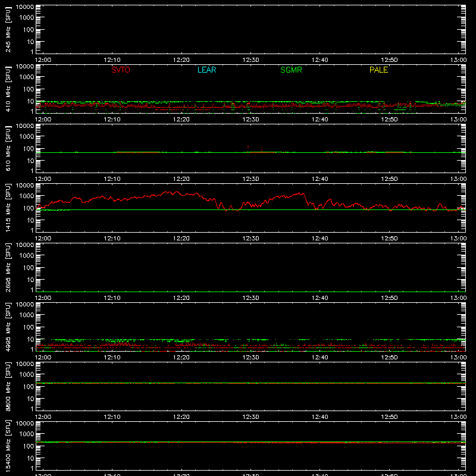Click 12:10 tick under the 4995 MHz panel

tap(112, 358)
